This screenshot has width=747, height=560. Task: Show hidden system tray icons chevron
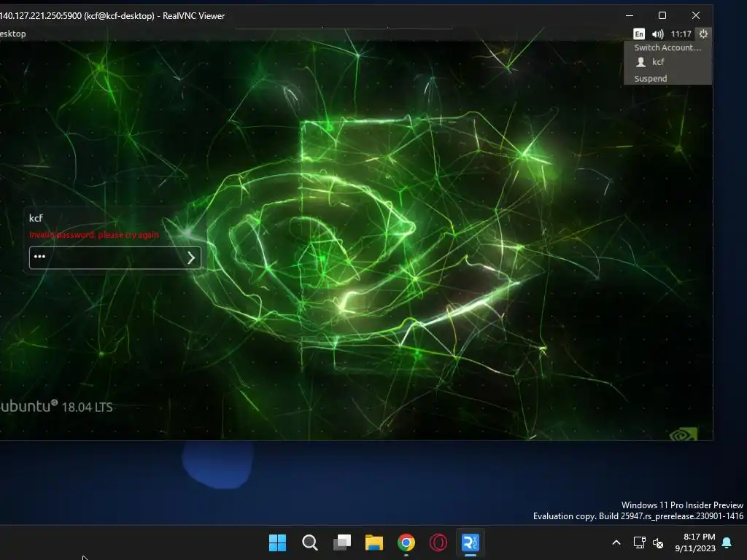click(x=616, y=542)
